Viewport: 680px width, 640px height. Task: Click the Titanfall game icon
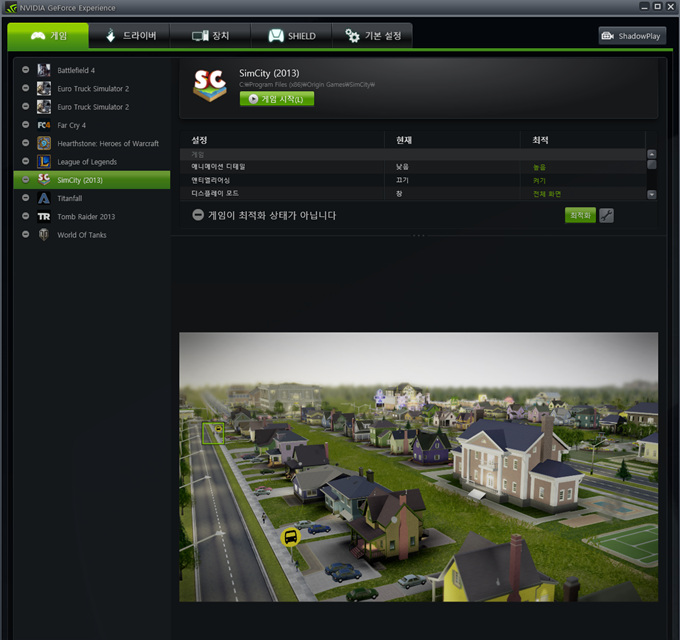pos(44,198)
